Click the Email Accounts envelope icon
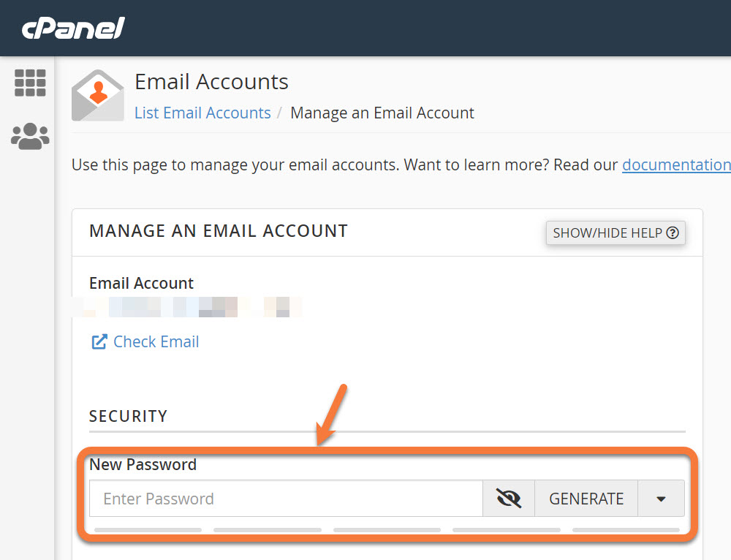The width and height of the screenshot is (731, 560). [98, 96]
